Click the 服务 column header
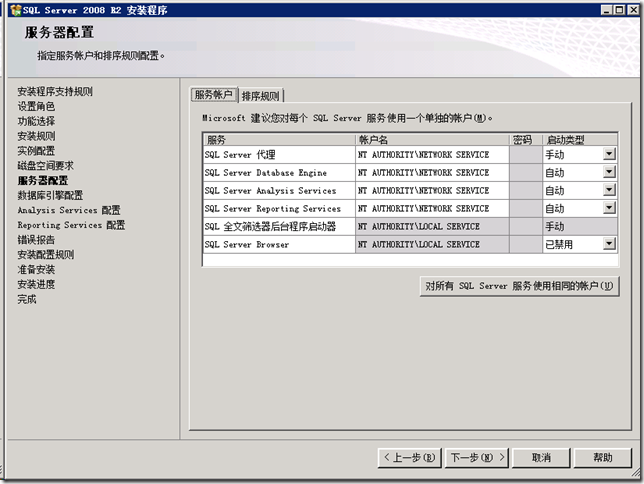This screenshot has width=644, height=484. click(279, 140)
